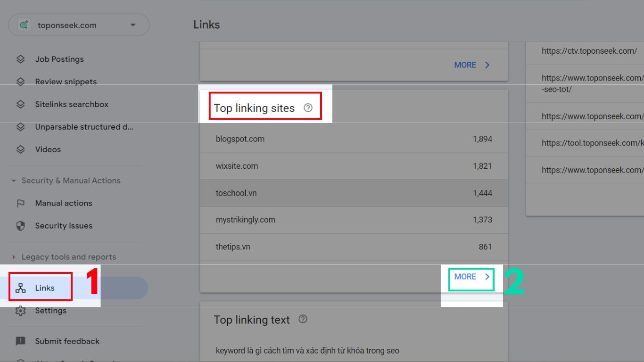Click MORE button in the upper card

coord(472,65)
